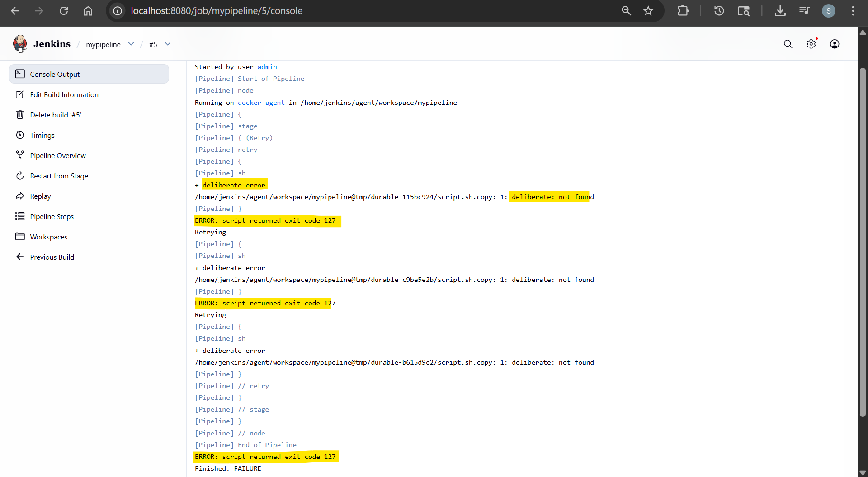This screenshot has height=477, width=868.
Task: Open the docker-agent node link
Action: tap(261, 103)
